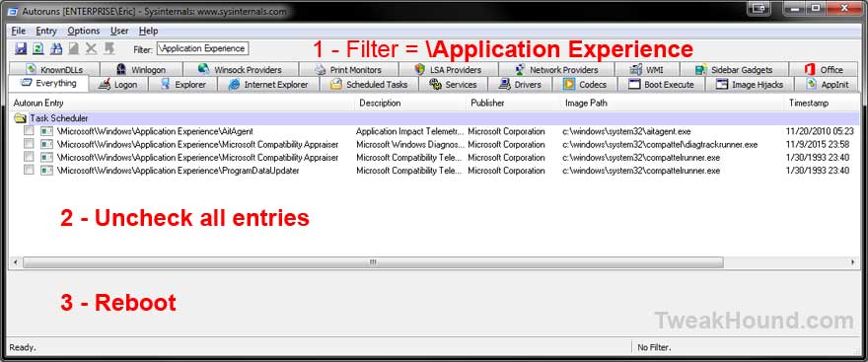Click the 'Application Impact Telemetr...' description cell

pyautogui.click(x=409, y=131)
